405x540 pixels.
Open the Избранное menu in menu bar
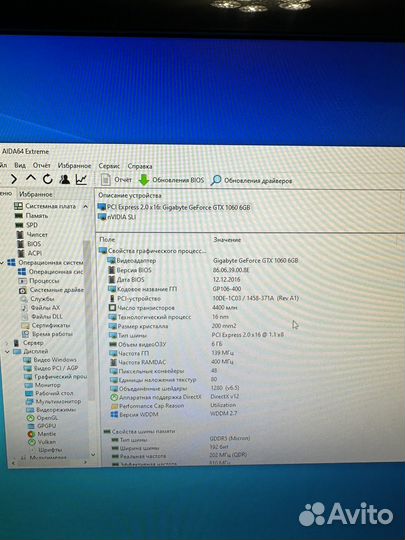click(x=74, y=166)
